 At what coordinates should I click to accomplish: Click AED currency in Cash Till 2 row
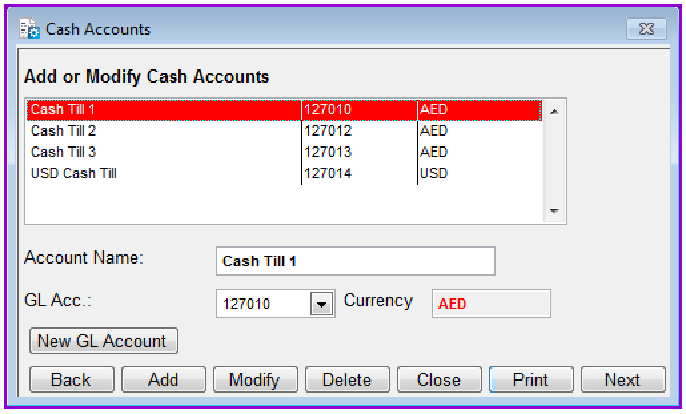point(434,131)
